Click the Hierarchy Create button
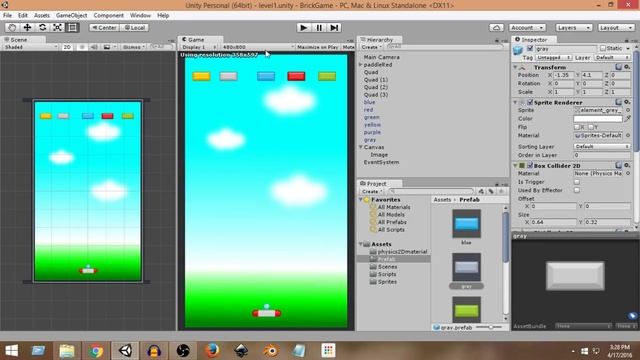The height and width of the screenshot is (360, 640). 371,47
